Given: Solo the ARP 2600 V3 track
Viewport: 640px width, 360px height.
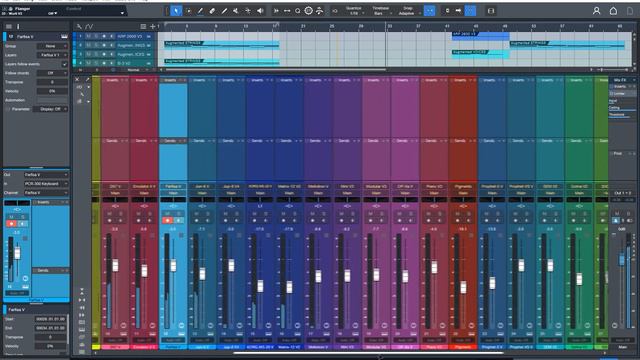Looking at the screenshot, I should click(x=96, y=36).
